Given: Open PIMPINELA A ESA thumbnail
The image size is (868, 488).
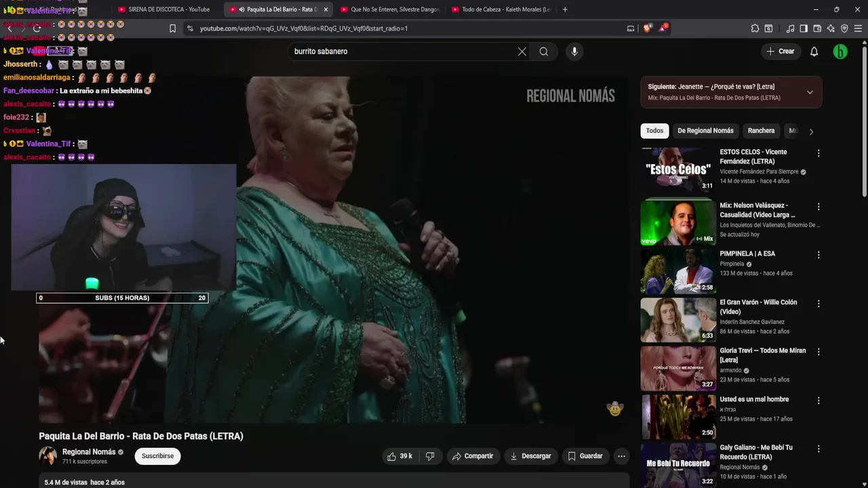Looking at the screenshot, I should (x=678, y=272).
